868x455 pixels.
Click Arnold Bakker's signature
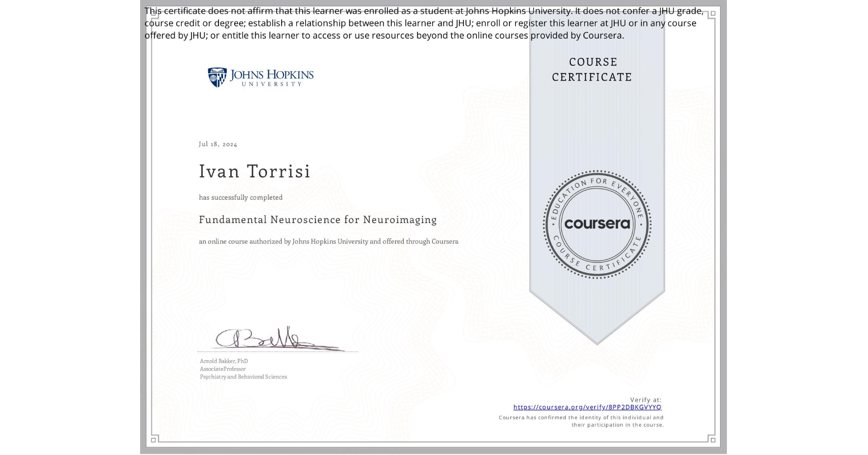click(x=280, y=339)
